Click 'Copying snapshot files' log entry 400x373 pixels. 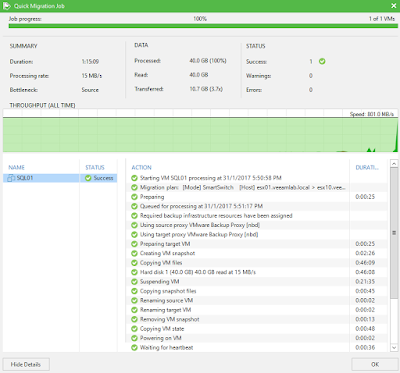point(168,291)
